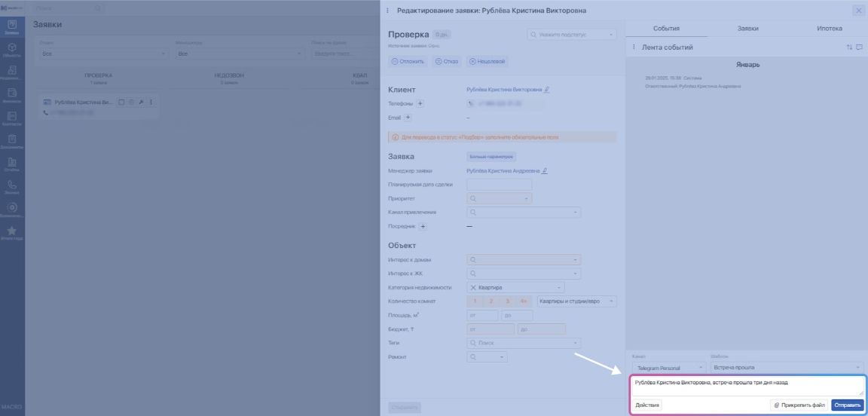This screenshot has height=416, width=868.
Task: Select 1 room in Количество комнат
Action: point(475,301)
